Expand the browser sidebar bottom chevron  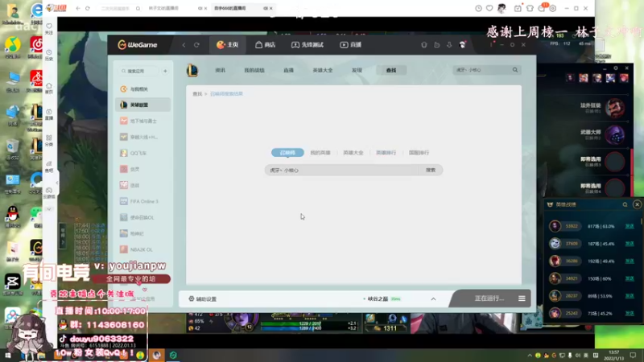pos(49,209)
